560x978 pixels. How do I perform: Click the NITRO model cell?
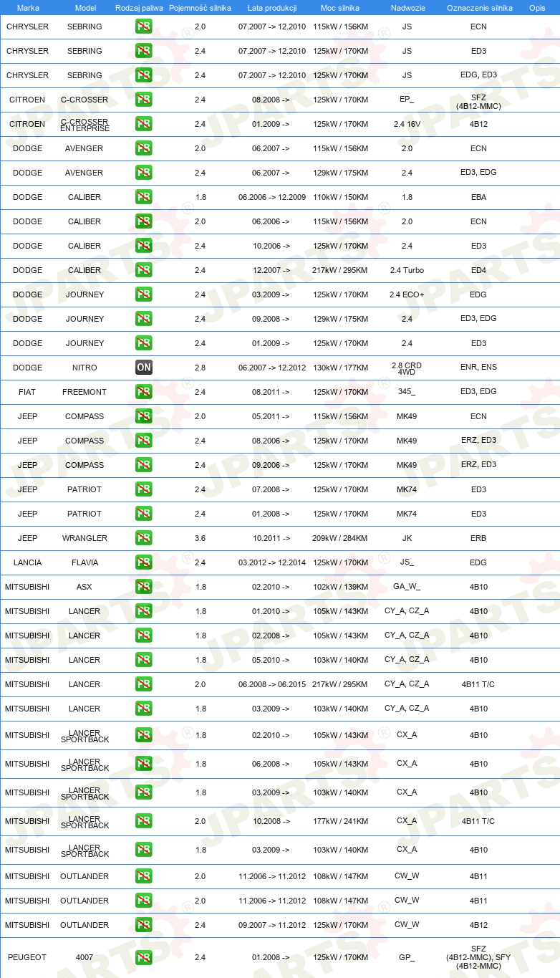[x=85, y=368]
